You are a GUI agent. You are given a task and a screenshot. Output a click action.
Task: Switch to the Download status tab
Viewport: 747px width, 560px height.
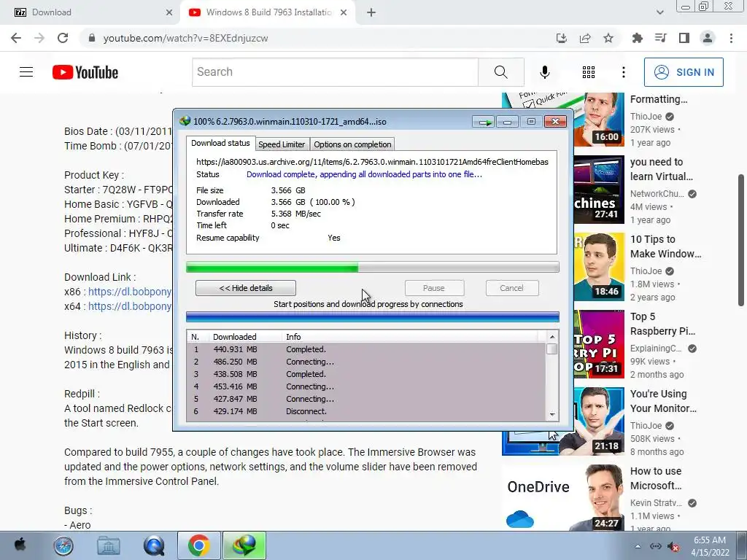tap(220, 144)
